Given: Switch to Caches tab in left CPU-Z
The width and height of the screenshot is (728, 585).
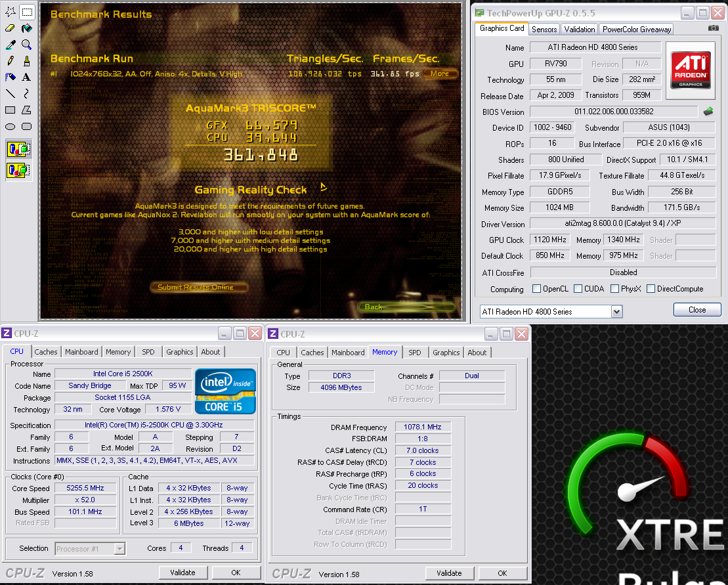Looking at the screenshot, I should (46, 352).
